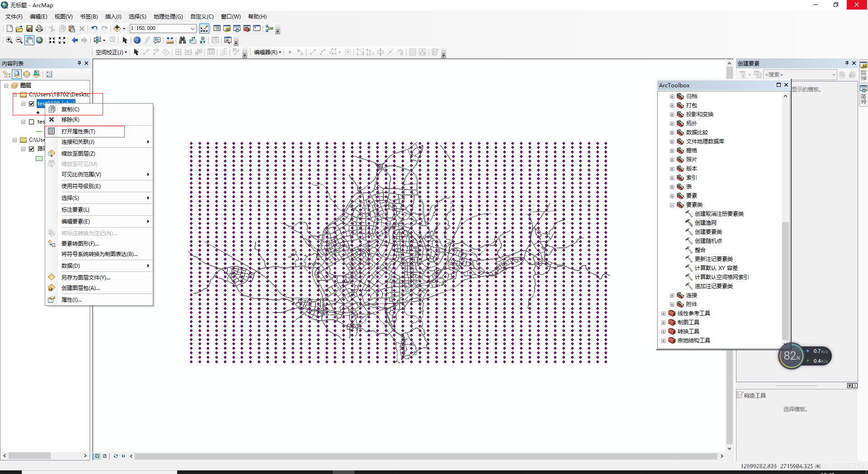Click the 搜索 field in 创建要素 panel
This screenshot has width=868, height=474.
(799, 75)
